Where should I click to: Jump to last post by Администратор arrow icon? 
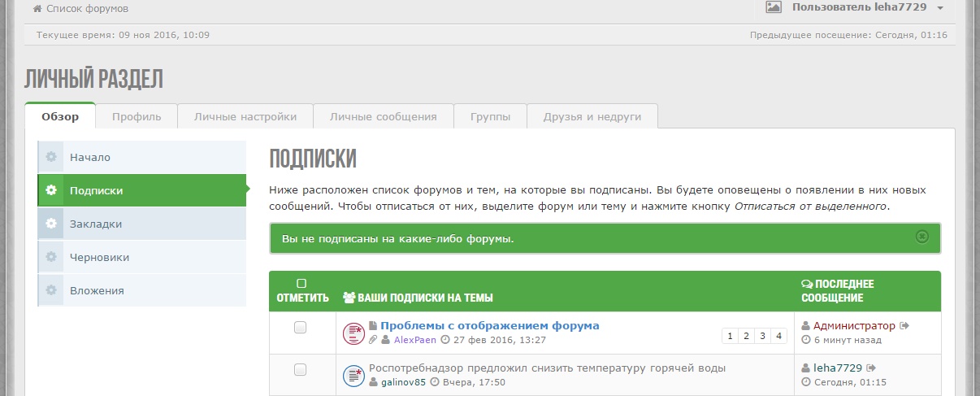(904, 326)
